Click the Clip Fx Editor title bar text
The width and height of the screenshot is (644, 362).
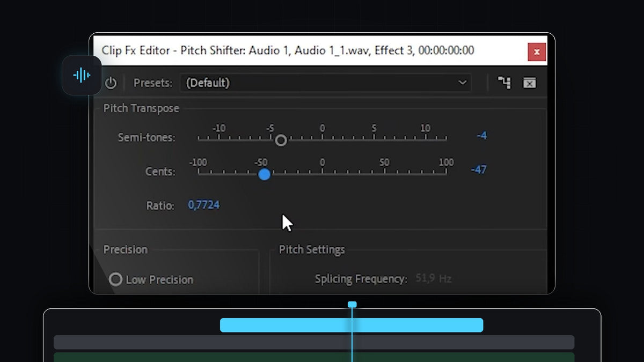pyautogui.click(x=288, y=50)
